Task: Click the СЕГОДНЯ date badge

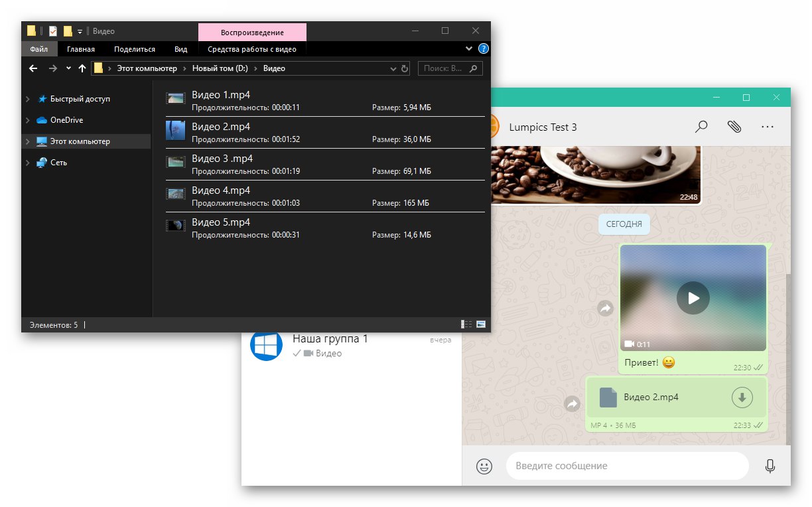Action: (x=624, y=224)
